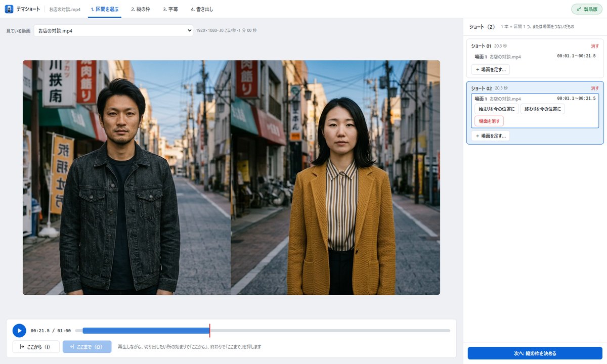The image size is (607, 364).
Task: Click the 00:21.5 / 01:00 time readout
Action: [51, 331]
